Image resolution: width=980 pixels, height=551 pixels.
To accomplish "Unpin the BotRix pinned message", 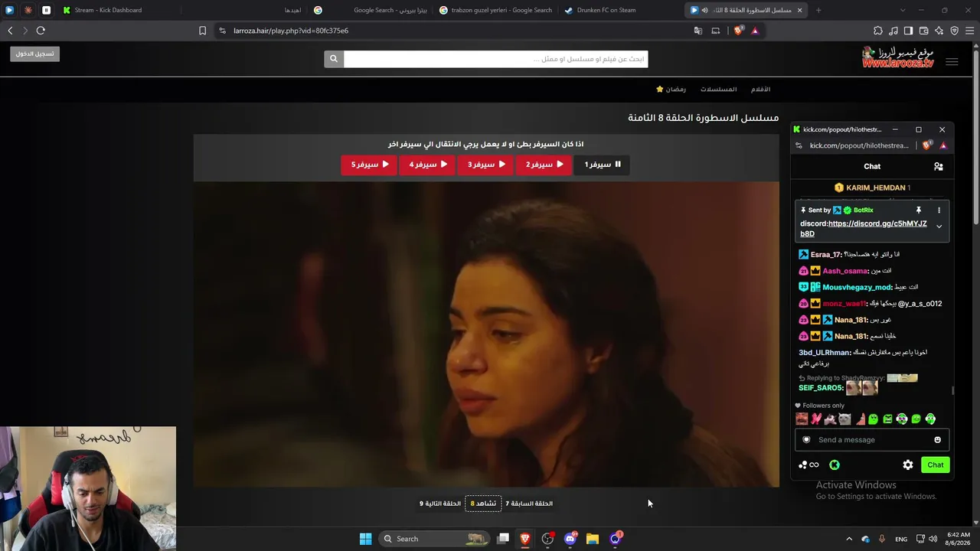I will [919, 210].
